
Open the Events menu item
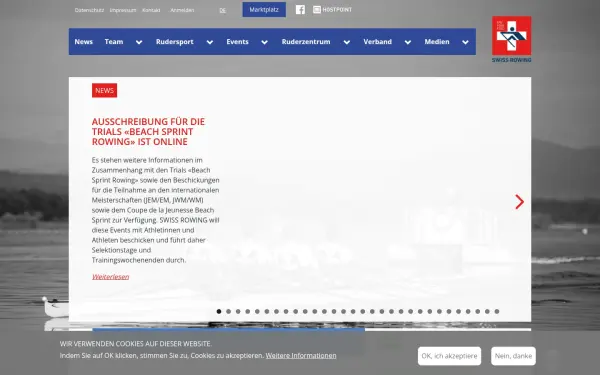coord(237,42)
